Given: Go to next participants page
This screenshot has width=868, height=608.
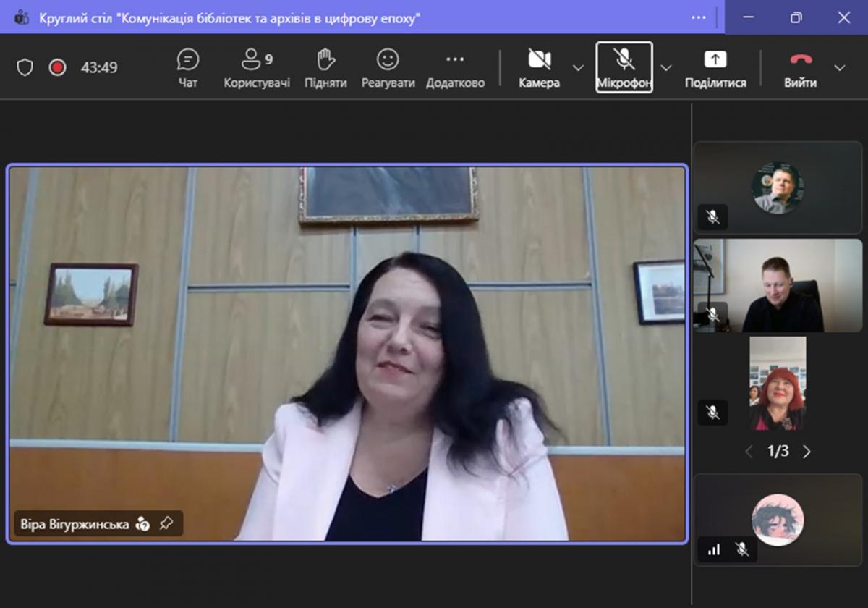Looking at the screenshot, I should (x=807, y=452).
